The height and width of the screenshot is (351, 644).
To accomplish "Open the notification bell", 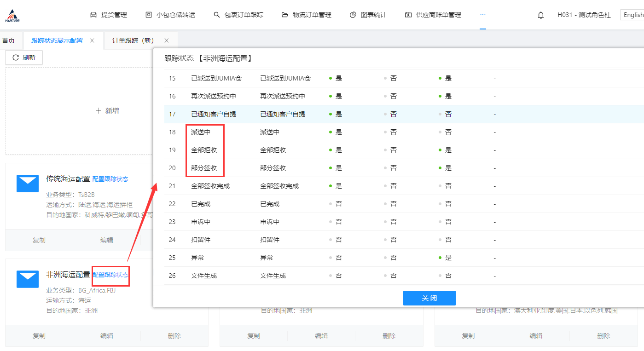I will pyautogui.click(x=541, y=15).
